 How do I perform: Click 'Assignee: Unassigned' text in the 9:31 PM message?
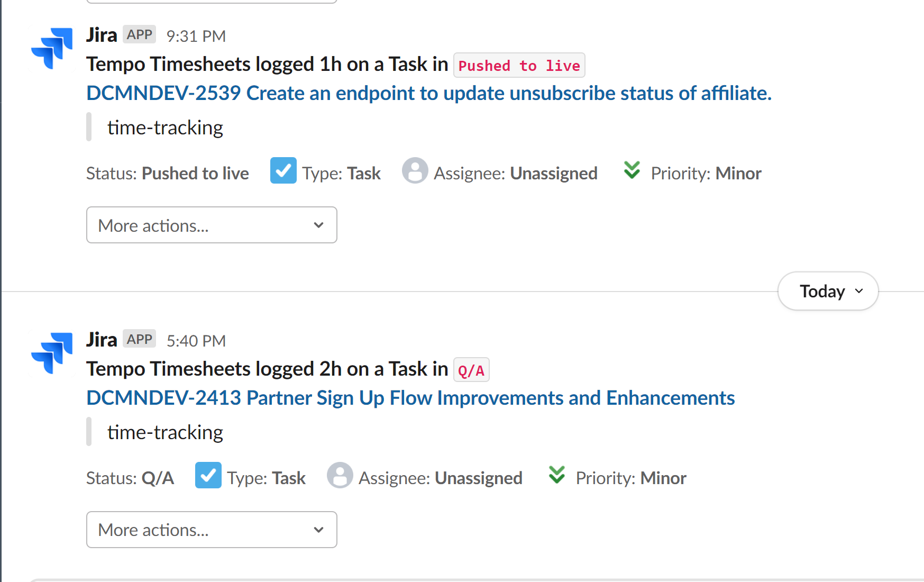[x=516, y=173]
